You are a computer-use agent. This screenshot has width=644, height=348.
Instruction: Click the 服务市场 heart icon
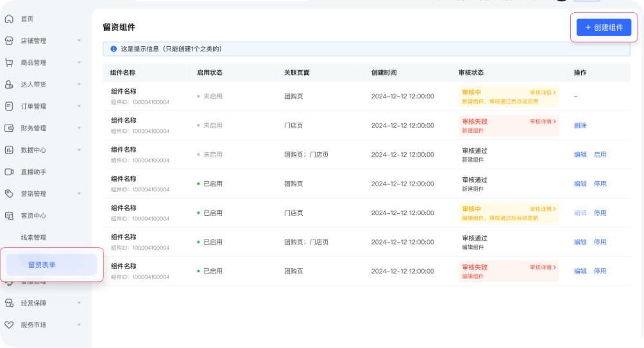coord(9,324)
